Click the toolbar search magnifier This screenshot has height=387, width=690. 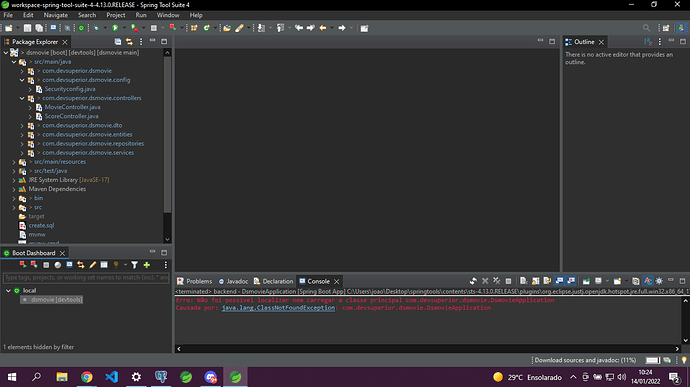(646, 28)
